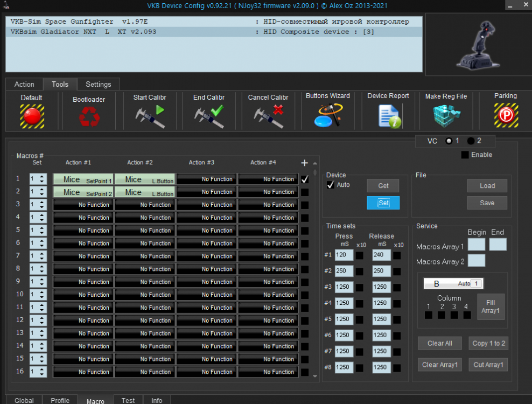Viewport: 532px width, 404px height.
Task: Open the macro 3 Action #1 No Function selector
Action: point(83,205)
